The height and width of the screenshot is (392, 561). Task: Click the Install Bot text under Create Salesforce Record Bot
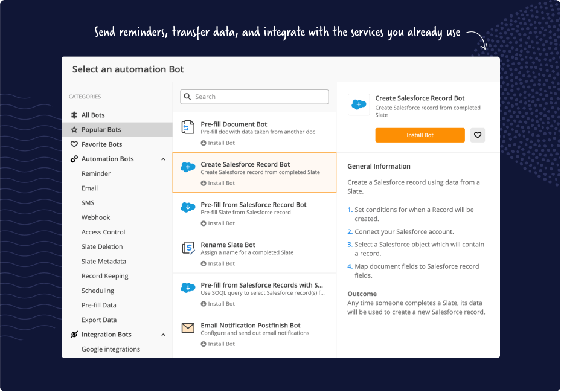tap(221, 183)
